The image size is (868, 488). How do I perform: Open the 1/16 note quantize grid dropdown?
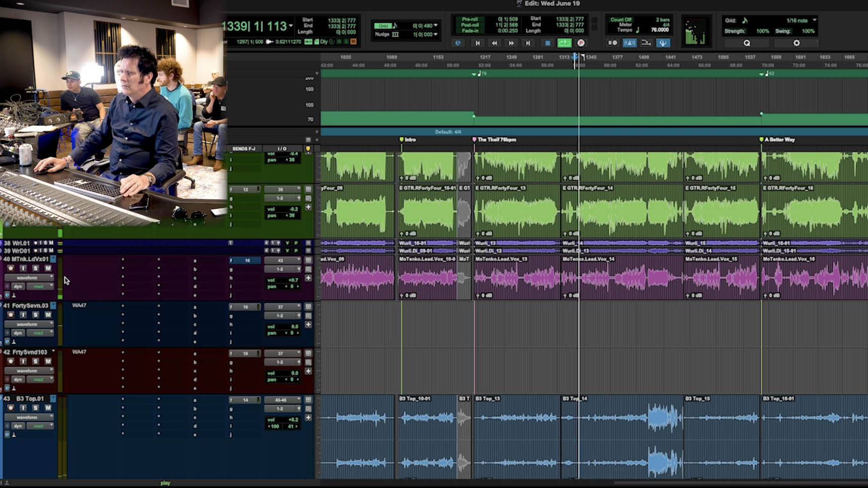click(x=815, y=20)
